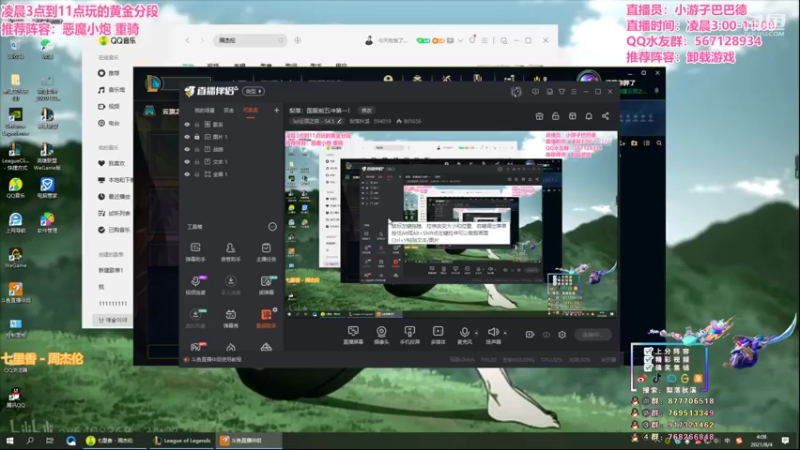This screenshot has width=800, height=450.
Task: Open QQ音乐 main menu icon
Action: pos(485,40)
